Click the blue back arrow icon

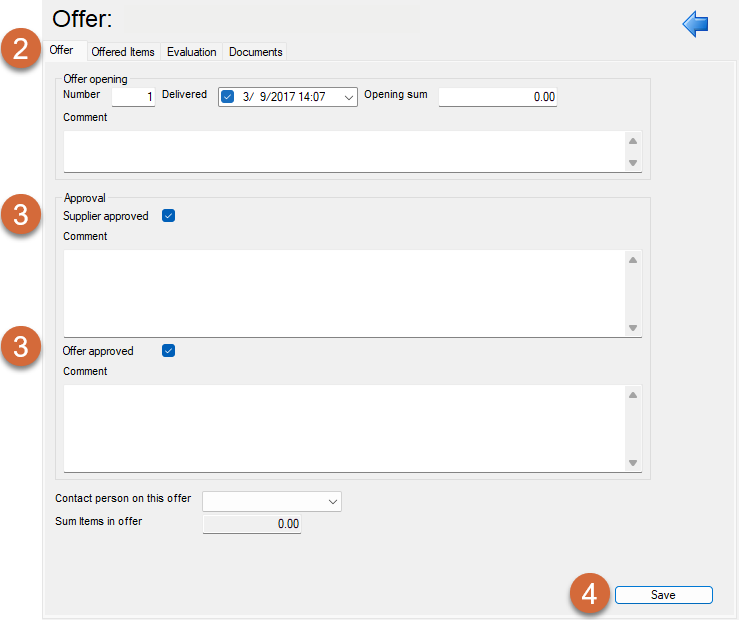point(695,24)
